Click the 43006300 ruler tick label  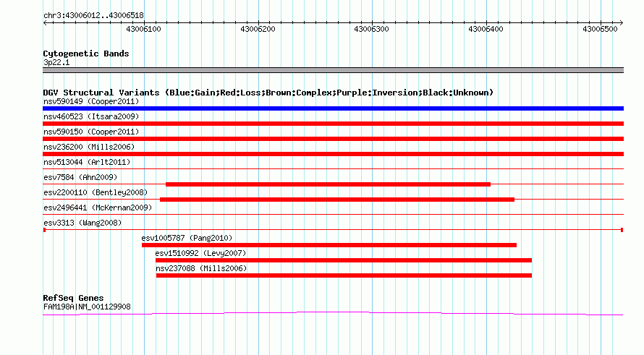[x=371, y=29]
